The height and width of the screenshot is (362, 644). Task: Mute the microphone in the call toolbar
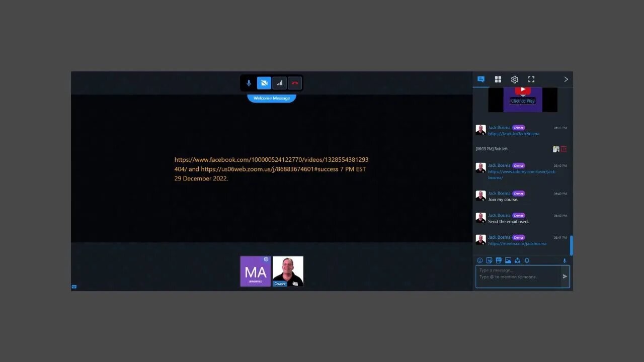pyautogui.click(x=249, y=83)
